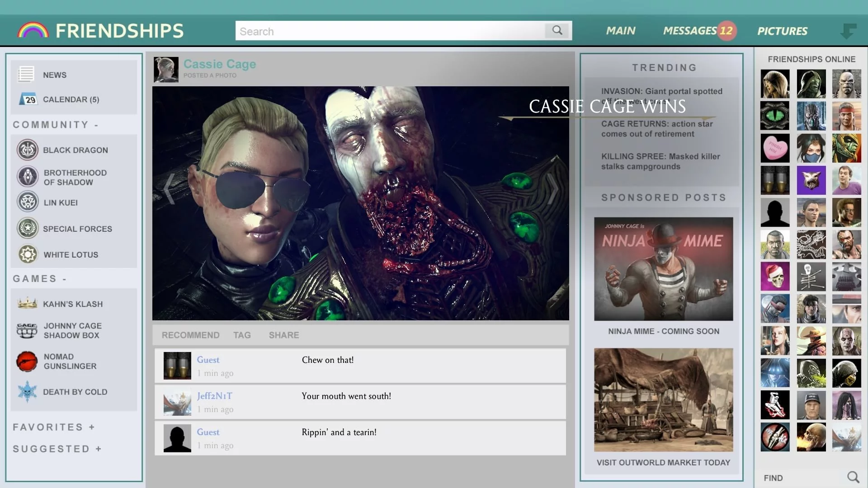Select the Brotherhood of Shadow emblem icon

coord(28,177)
